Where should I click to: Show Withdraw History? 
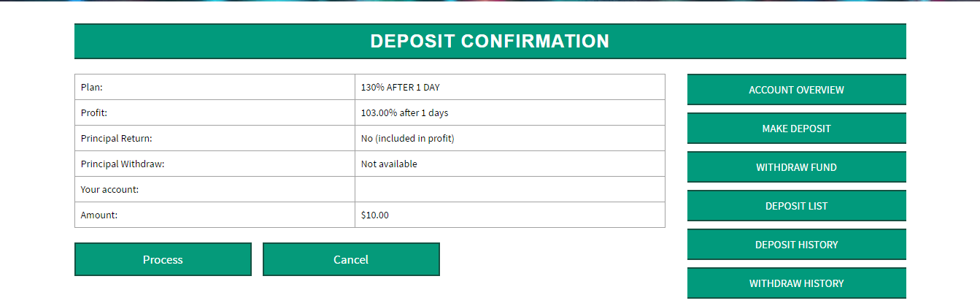click(x=796, y=283)
